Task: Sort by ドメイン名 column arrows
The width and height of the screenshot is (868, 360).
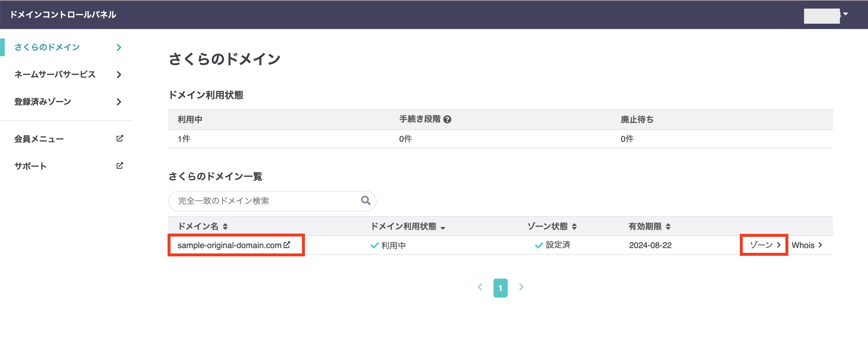Action: click(225, 226)
